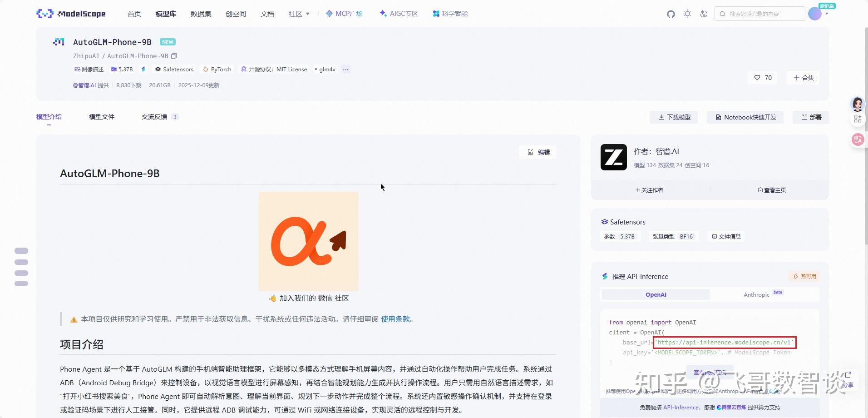Click the 编辑 edit button
868x418 pixels.
pos(538,152)
